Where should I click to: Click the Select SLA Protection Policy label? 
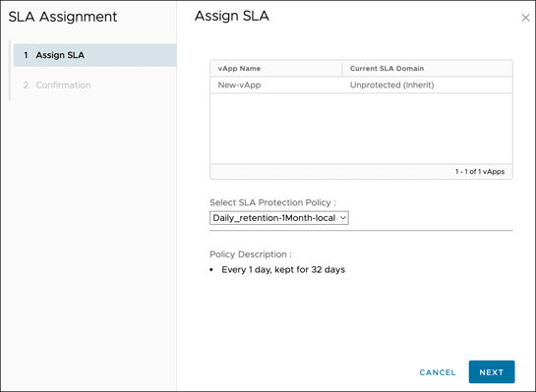272,202
